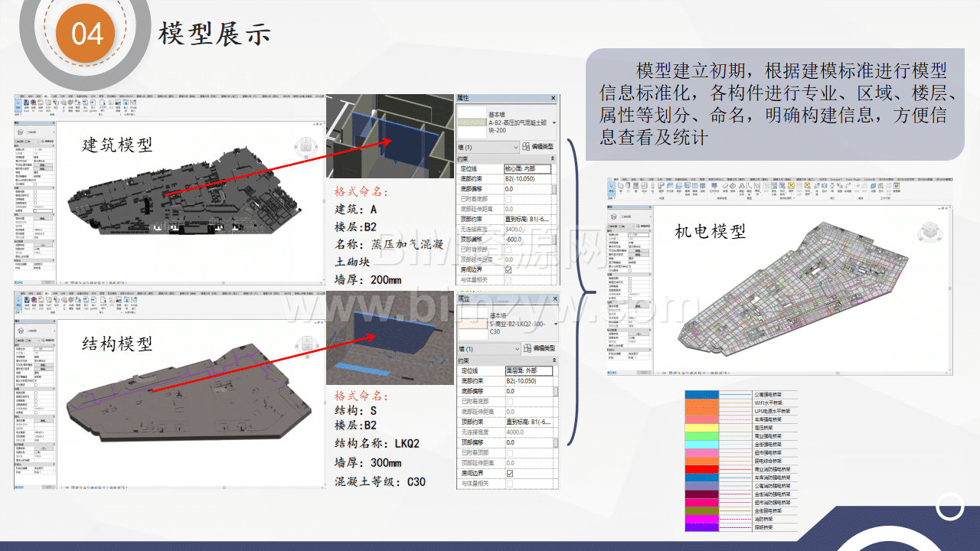Select the Area tool in MEP ribbon

point(791,188)
